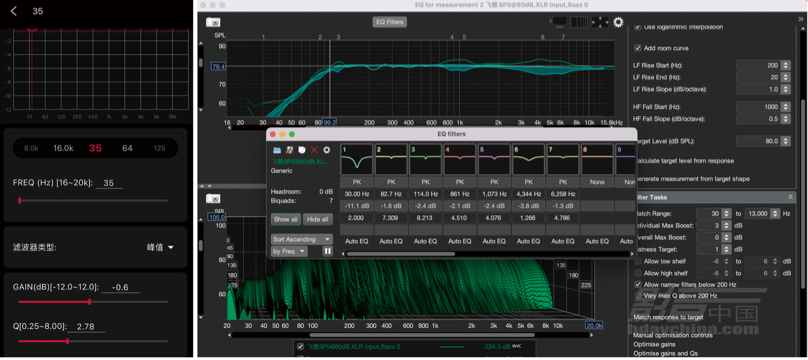Open the by Freq sort dropdown
The width and height of the screenshot is (808, 360).
pos(289,251)
